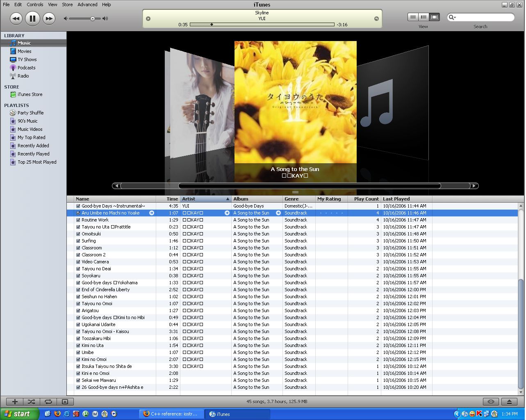Open TV Shows in the Library
The height and width of the screenshot is (420, 526).
[x=27, y=59]
